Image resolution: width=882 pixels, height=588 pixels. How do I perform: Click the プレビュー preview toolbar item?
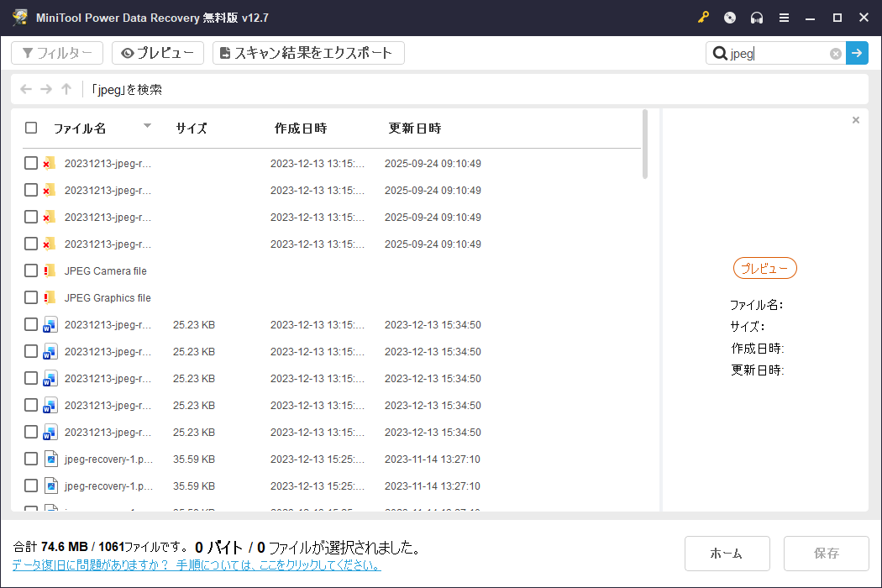coord(158,52)
